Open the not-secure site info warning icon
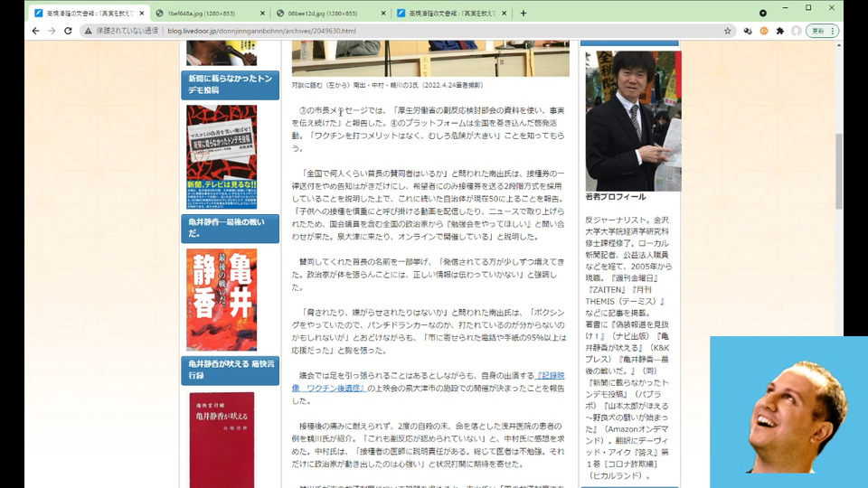Image resolution: width=868 pixels, height=488 pixels. point(88,31)
